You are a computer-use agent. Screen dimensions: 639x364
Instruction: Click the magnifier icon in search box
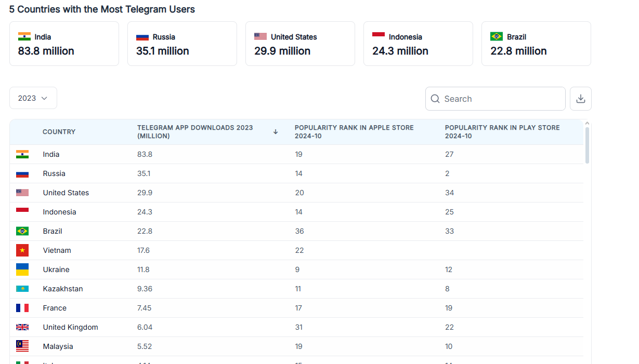coord(435,99)
